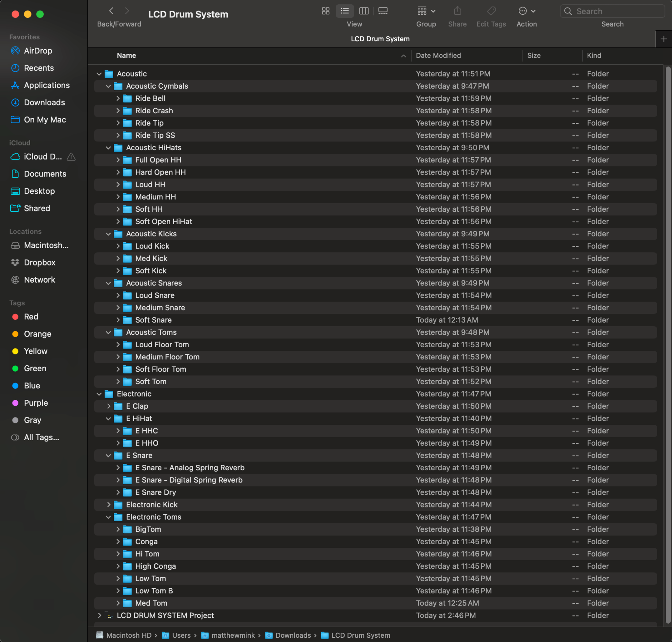Go forward to next folder
The image size is (672, 642).
coord(127,11)
